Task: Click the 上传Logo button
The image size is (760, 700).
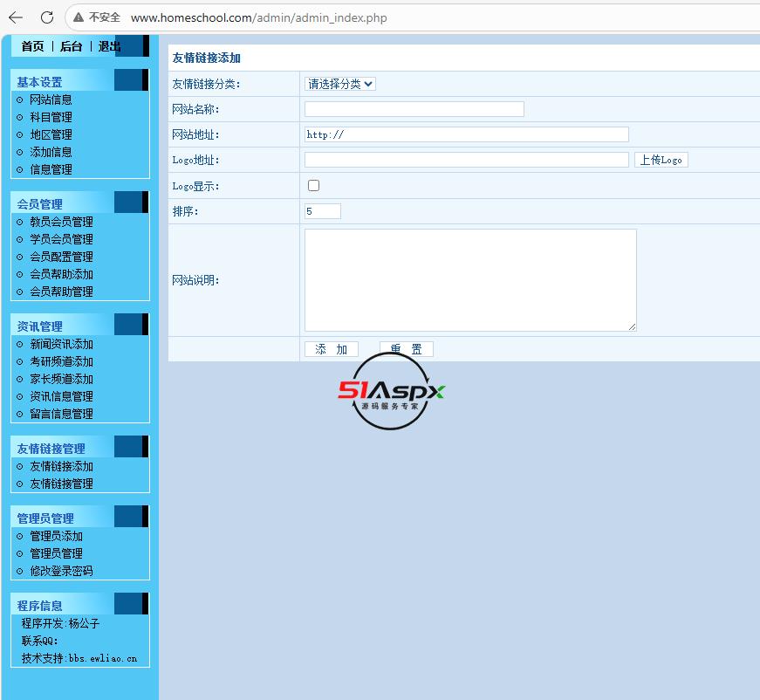Action: [x=661, y=160]
